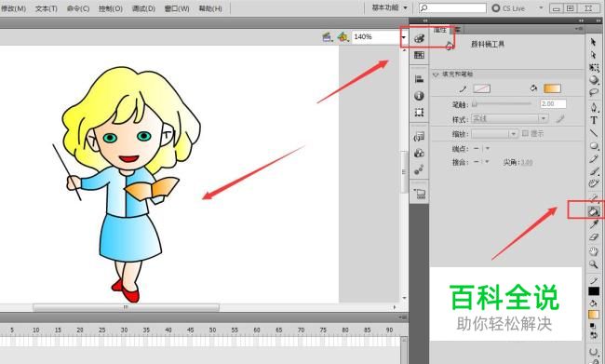
Task: Click frame 30 on the timeline ruler
Action: [x=124, y=330]
